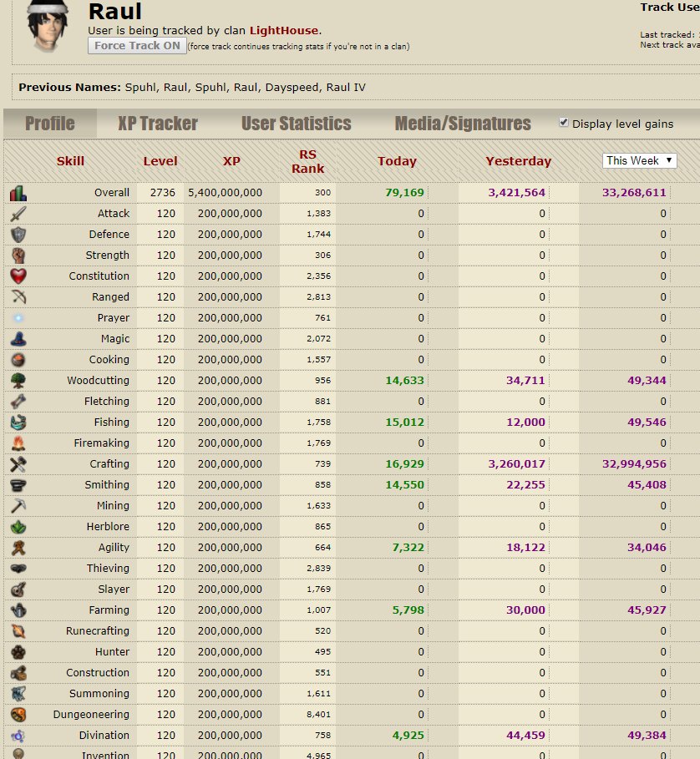The width and height of the screenshot is (700, 759).
Task: Click the Hunter paw print icon
Action: (x=18, y=651)
